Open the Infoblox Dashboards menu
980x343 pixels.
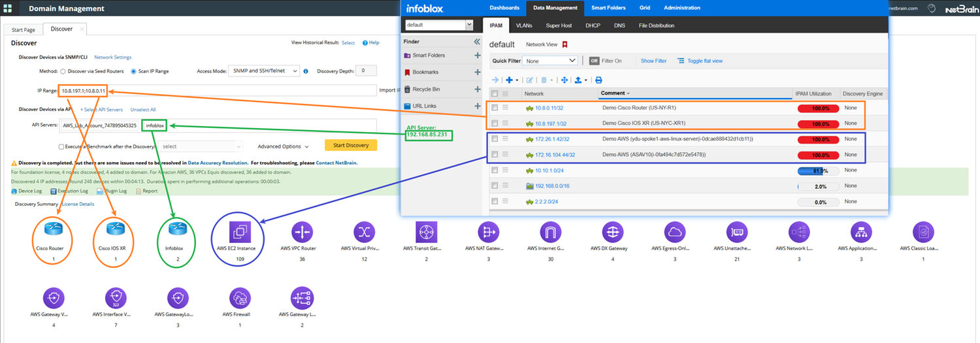(x=504, y=8)
